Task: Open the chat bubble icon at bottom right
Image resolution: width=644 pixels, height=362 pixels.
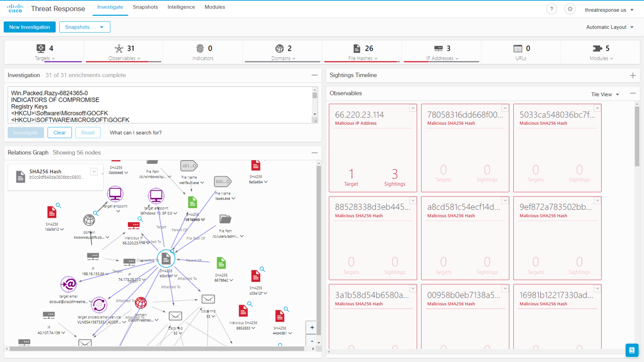Action: coord(631,350)
